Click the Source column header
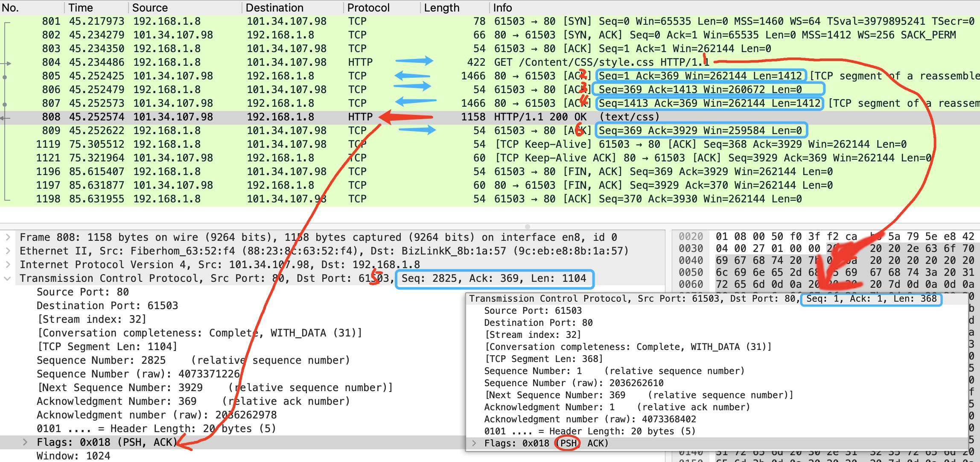 [x=150, y=8]
